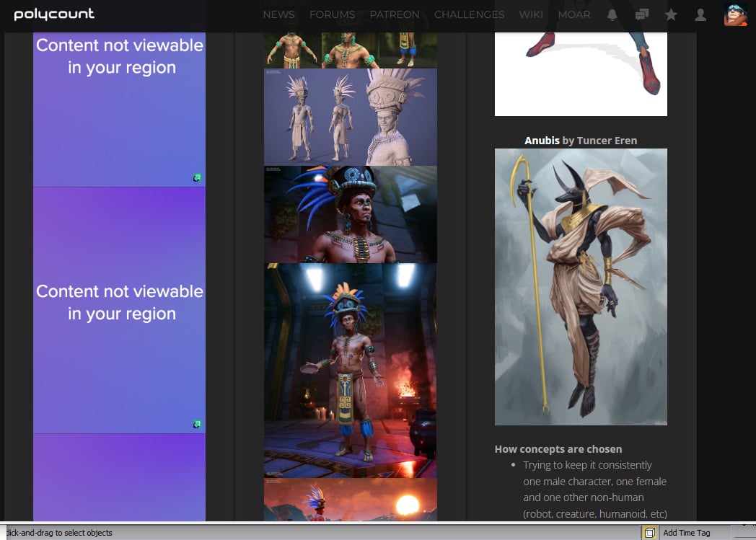
Task: Click 'How concepts are chosen' heading
Action: coord(558,449)
